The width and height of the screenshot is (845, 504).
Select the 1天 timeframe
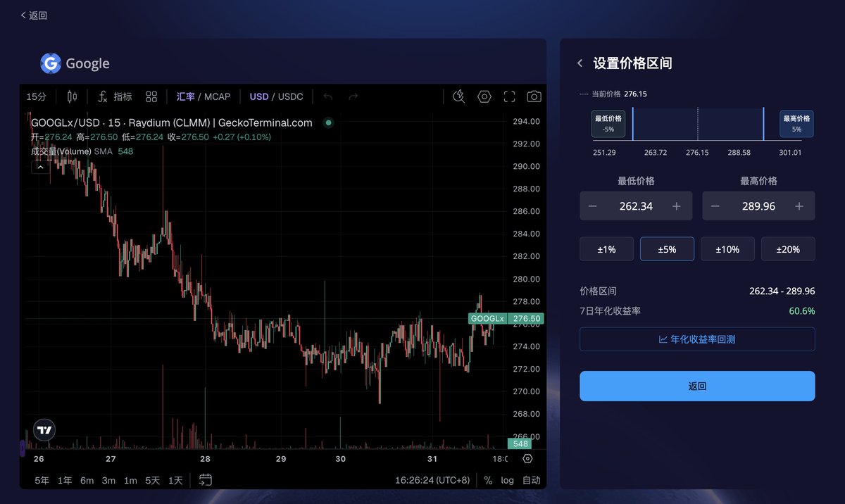(175, 480)
